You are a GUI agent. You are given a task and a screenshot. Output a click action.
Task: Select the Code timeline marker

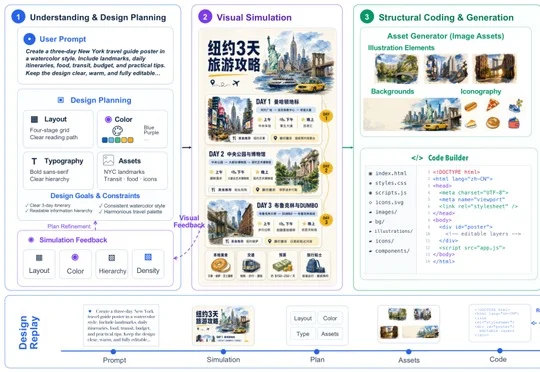pyautogui.click(x=500, y=350)
